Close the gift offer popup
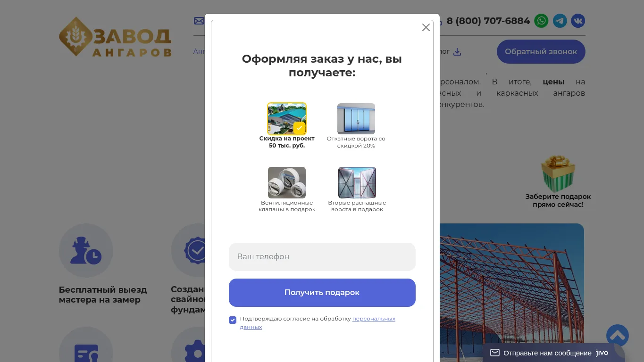 [426, 27]
